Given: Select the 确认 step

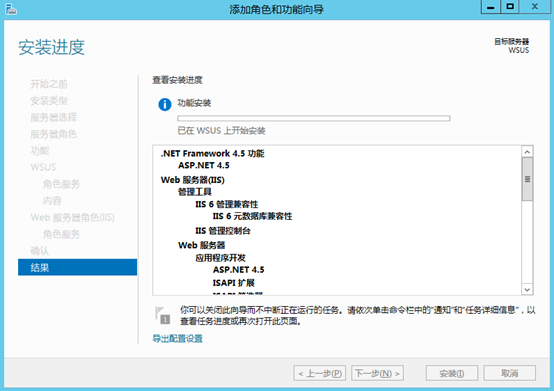Looking at the screenshot, I should [40, 251].
